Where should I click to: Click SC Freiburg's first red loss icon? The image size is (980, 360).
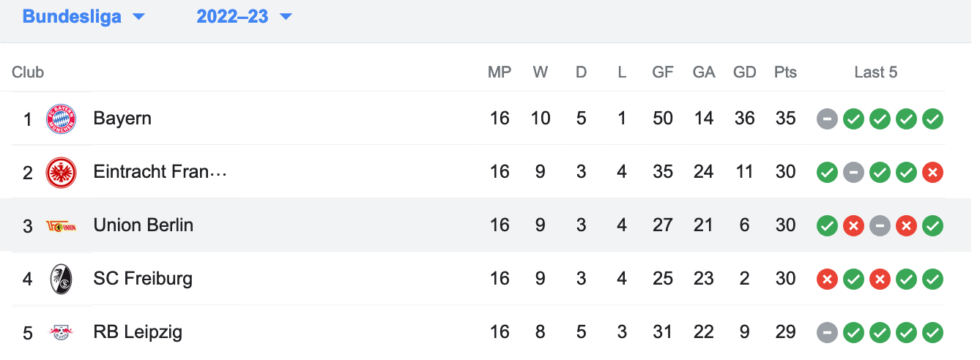click(827, 279)
